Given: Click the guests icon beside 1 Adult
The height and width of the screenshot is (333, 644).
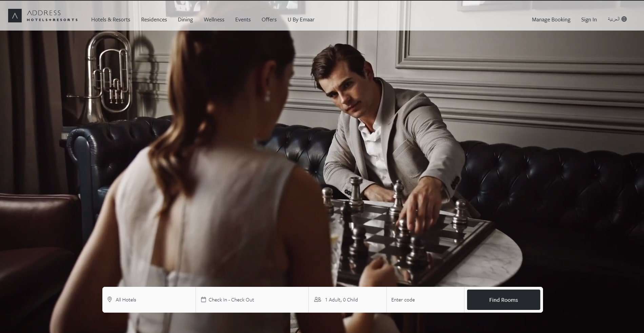Looking at the screenshot, I should pos(318,299).
